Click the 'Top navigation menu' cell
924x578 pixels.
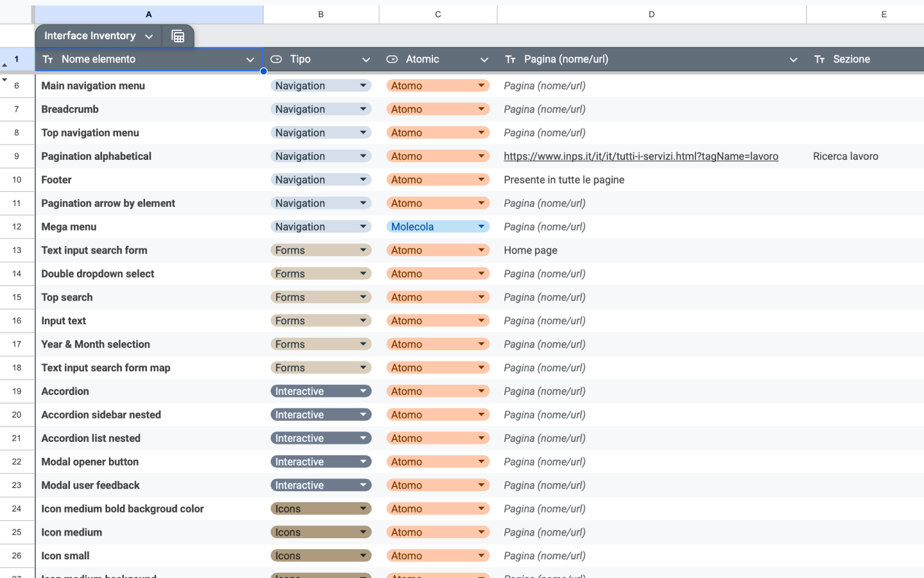tap(149, 133)
